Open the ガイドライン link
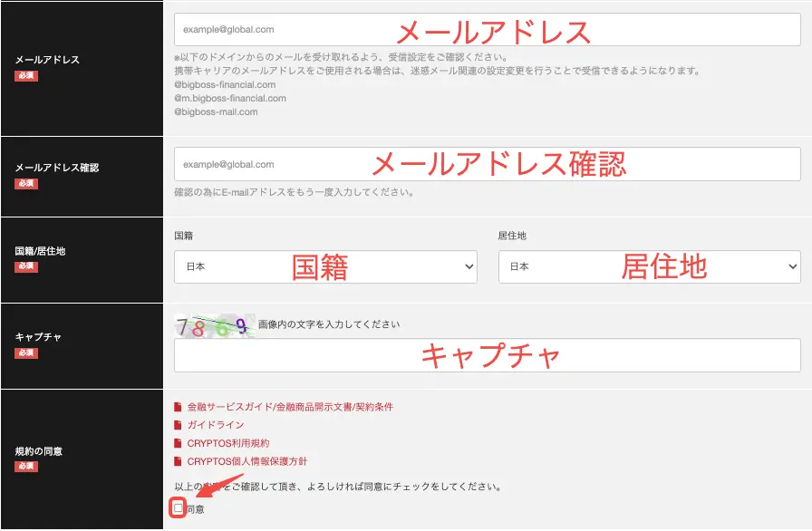The width and height of the screenshot is (812, 531). click(x=216, y=425)
